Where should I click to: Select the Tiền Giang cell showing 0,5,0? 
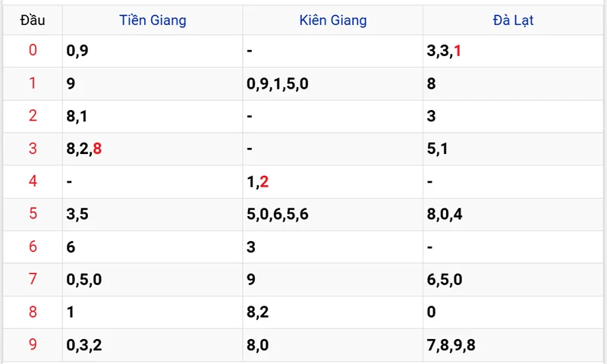point(84,279)
